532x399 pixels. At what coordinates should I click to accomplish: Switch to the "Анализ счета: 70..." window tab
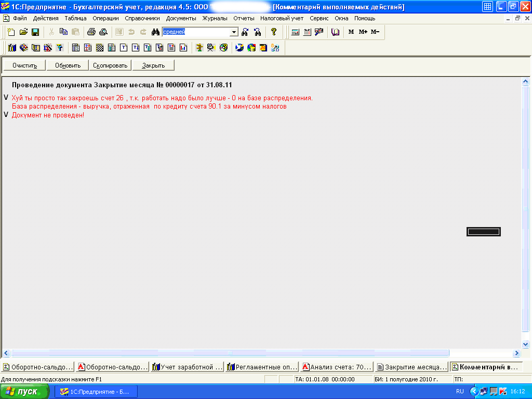click(x=337, y=367)
